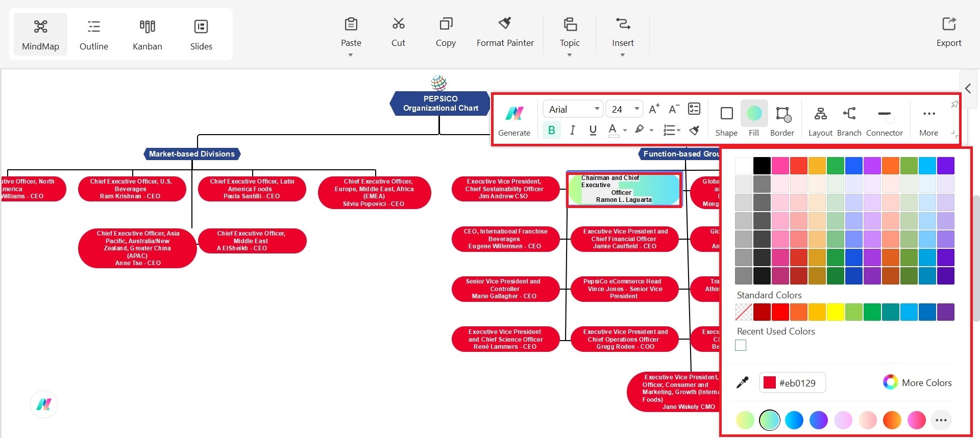Image resolution: width=980 pixels, height=438 pixels.
Task: Select the PEPSICO Organizational Chart node
Action: pos(440,104)
